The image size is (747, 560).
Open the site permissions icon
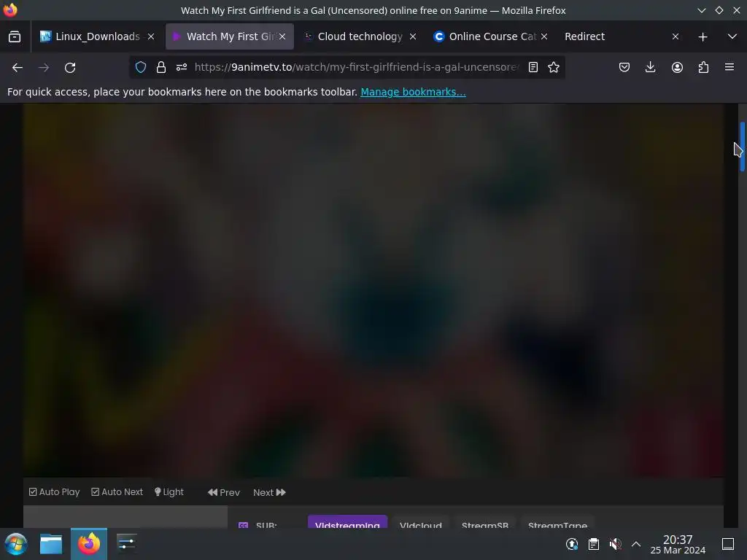pos(182,67)
